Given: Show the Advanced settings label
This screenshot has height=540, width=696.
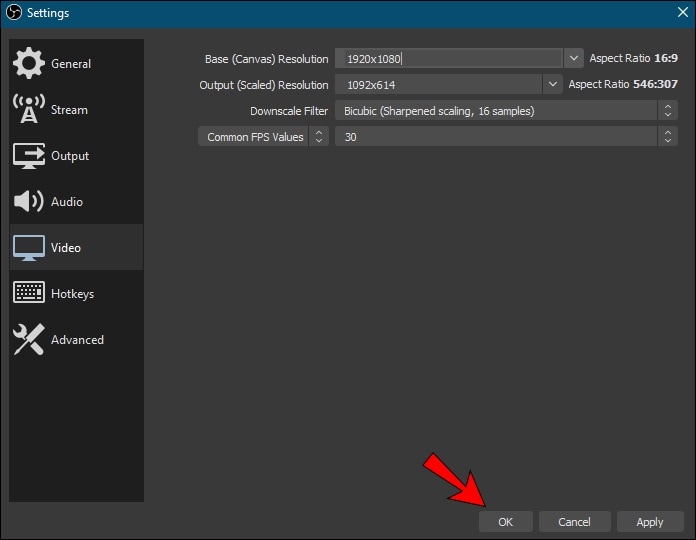Looking at the screenshot, I should pos(78,340).
